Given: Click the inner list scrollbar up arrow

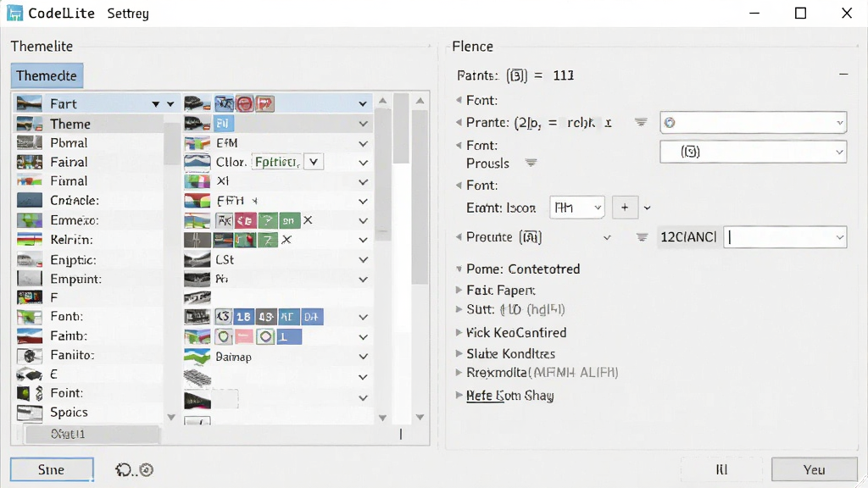Looking at the screenshot, I should [382, 101].
